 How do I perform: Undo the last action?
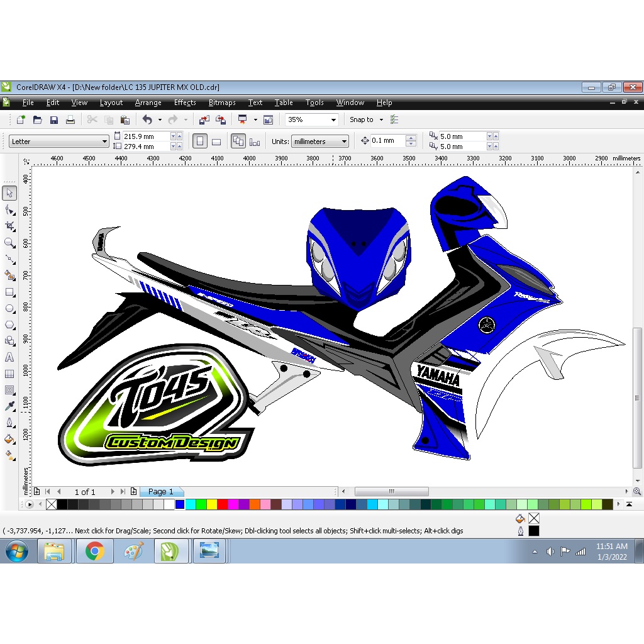147,119
